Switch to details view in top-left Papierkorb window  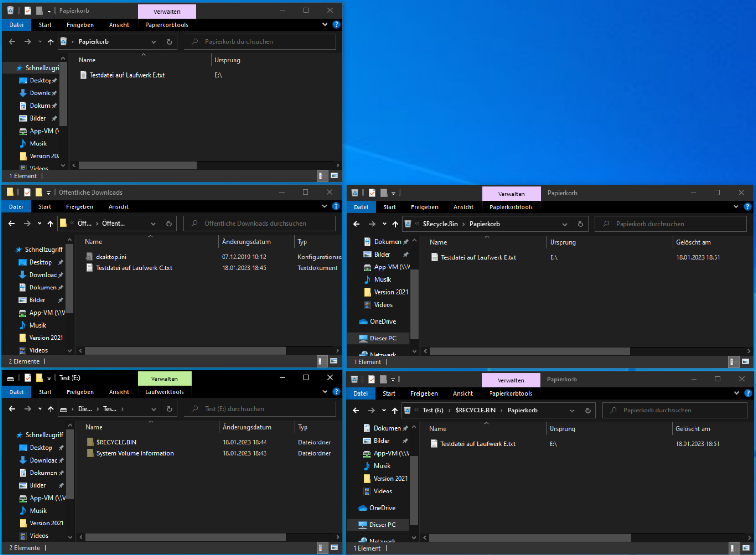(322, 176)
